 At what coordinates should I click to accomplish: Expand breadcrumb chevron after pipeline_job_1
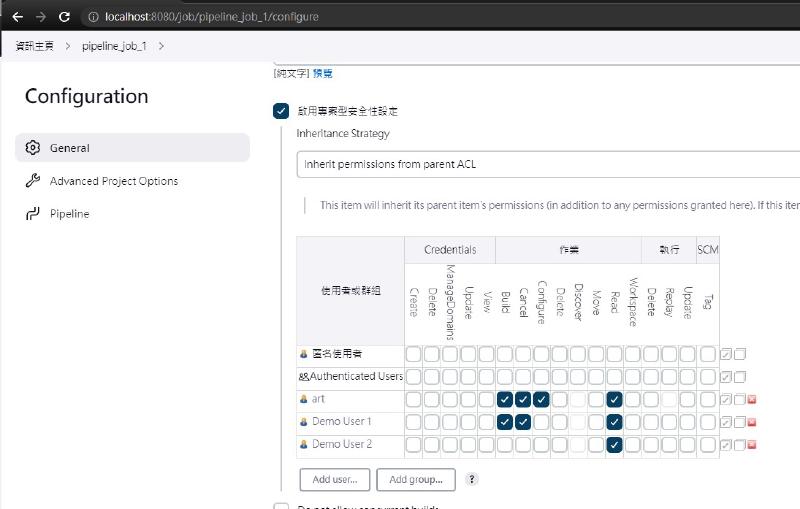pyautogui.click(x=162, y=46)
